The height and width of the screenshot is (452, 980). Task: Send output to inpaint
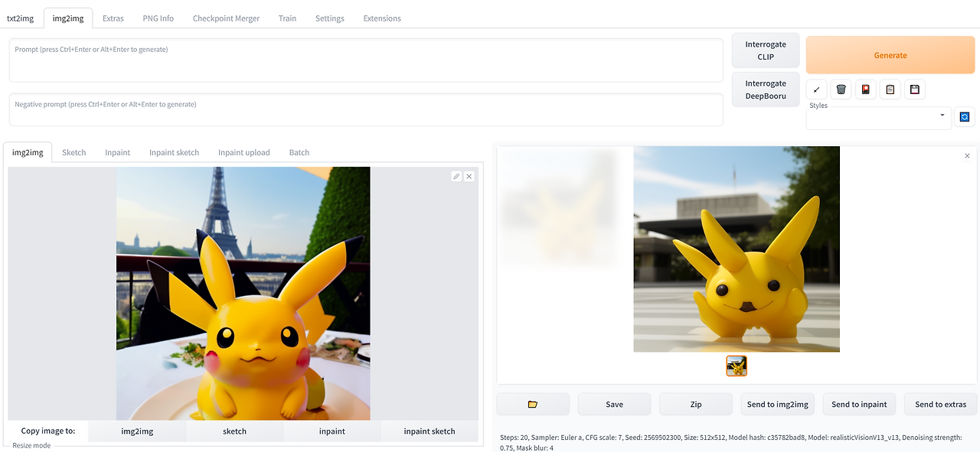859,404
